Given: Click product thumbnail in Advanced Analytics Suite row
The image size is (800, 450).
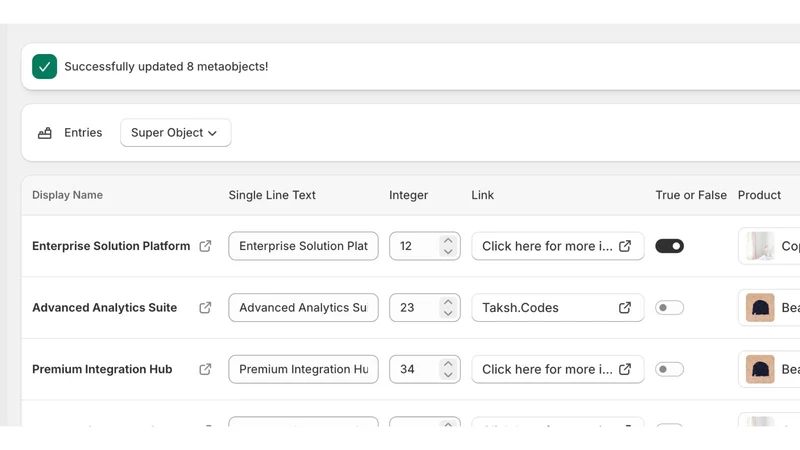Looking at the screenshot, I should pyautogui.click(x=760, y=308).
